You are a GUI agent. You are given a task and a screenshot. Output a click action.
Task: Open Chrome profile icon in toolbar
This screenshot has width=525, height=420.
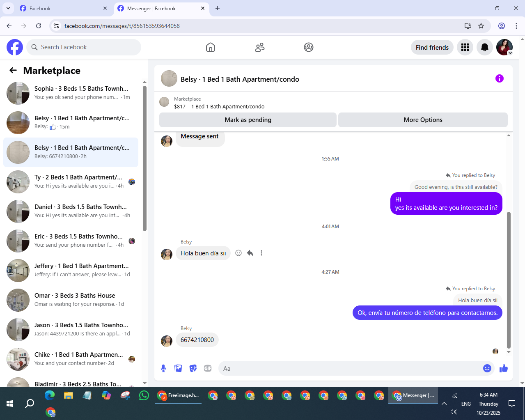(502, 26)
